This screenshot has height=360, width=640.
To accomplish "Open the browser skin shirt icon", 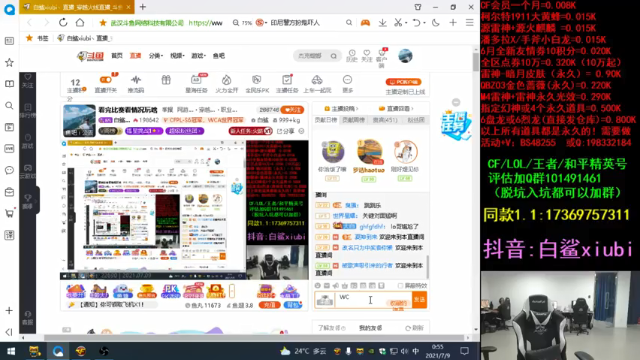I will click(418, 7).
